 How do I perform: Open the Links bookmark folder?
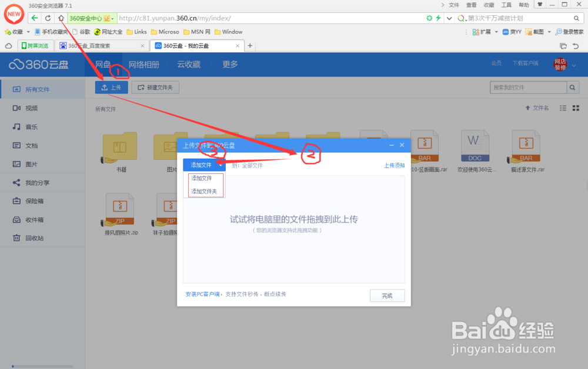pos(136,32)
